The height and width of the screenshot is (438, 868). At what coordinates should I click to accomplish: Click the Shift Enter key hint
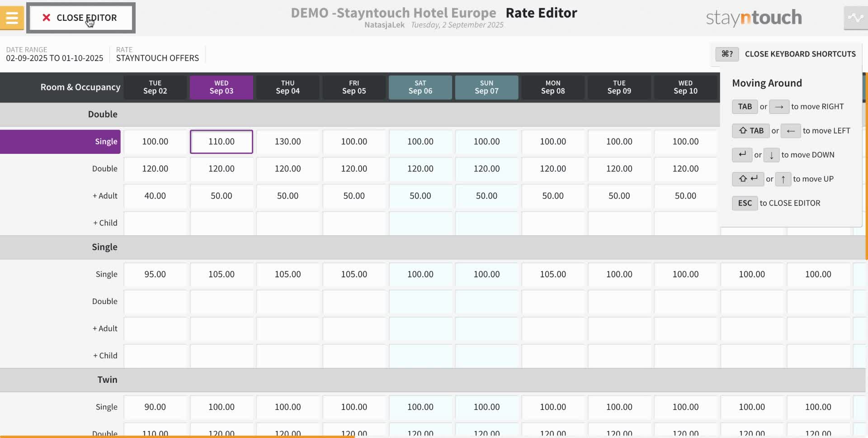[748, 179]
